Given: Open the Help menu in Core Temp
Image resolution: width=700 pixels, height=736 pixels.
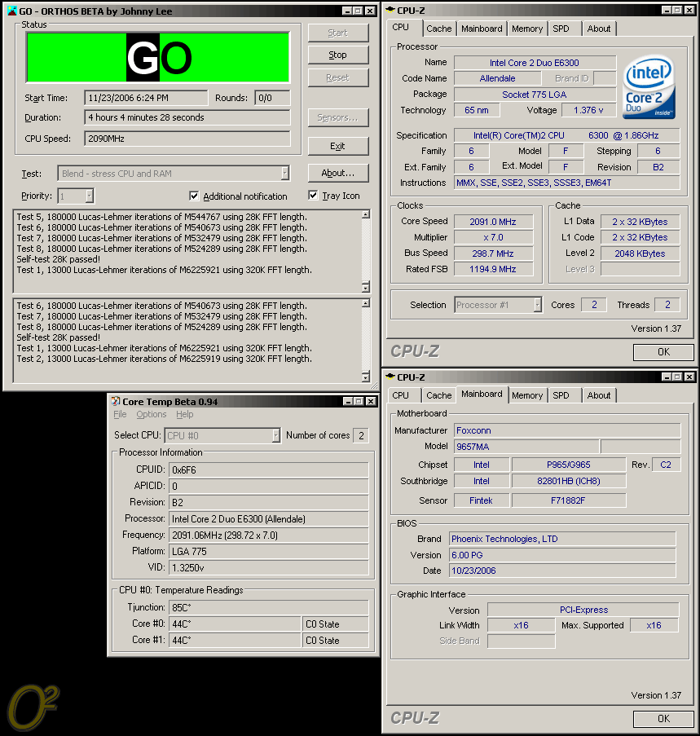Looking at the screenshot, I should point(185,414).
